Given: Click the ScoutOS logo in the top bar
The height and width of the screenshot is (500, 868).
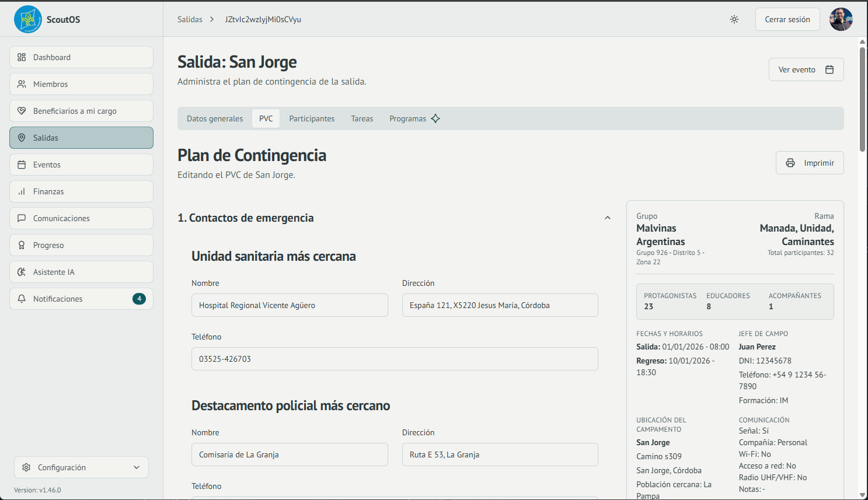Looking at the screenshot, I should [x=28, y=19].
